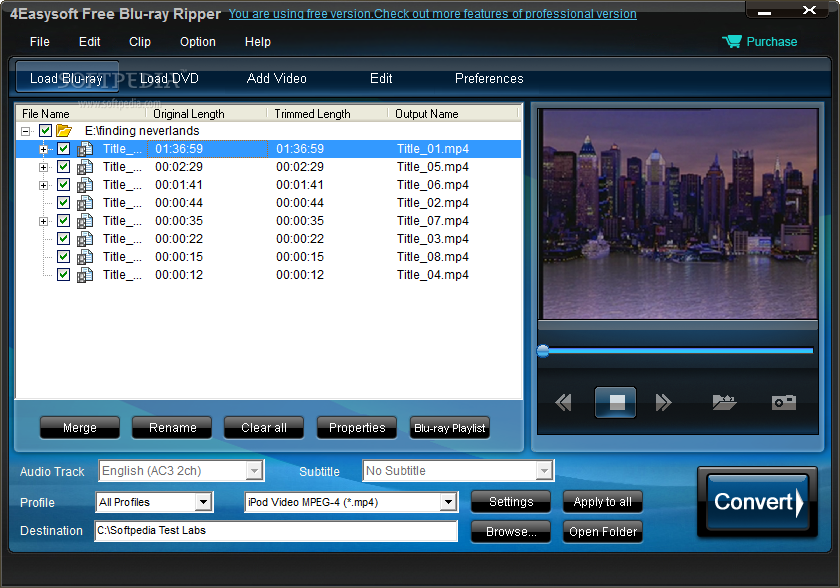Open the Blu-ray Playlist
The image size is (840, 588).
coord(449,428)
